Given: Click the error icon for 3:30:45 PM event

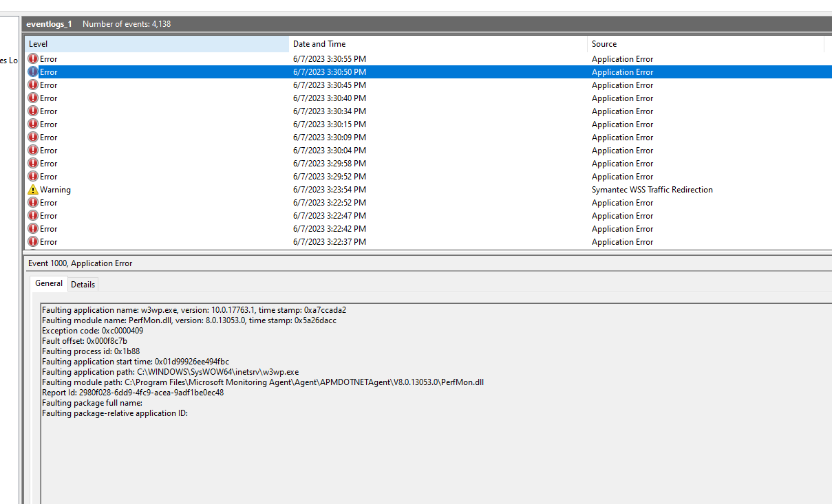Looking at the screenshot, I should 33,85.
